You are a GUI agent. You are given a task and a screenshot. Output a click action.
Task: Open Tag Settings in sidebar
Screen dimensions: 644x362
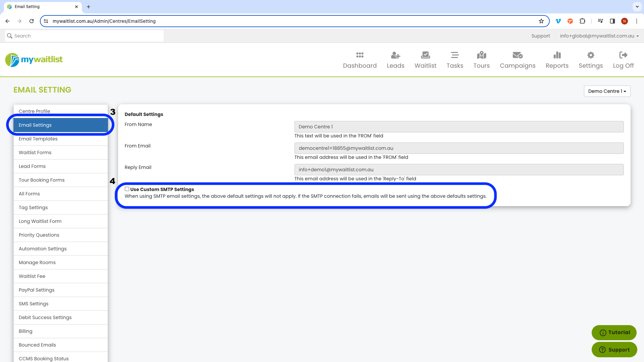coord(61,207)
